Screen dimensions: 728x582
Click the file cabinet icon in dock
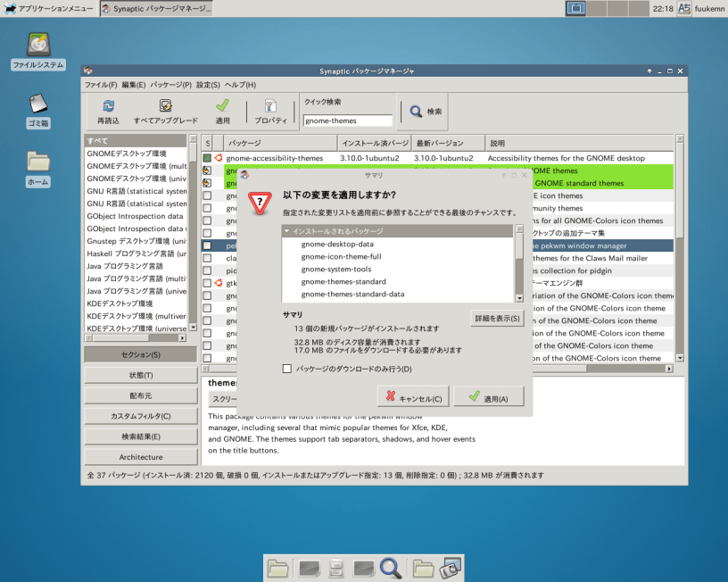point(336,569)
